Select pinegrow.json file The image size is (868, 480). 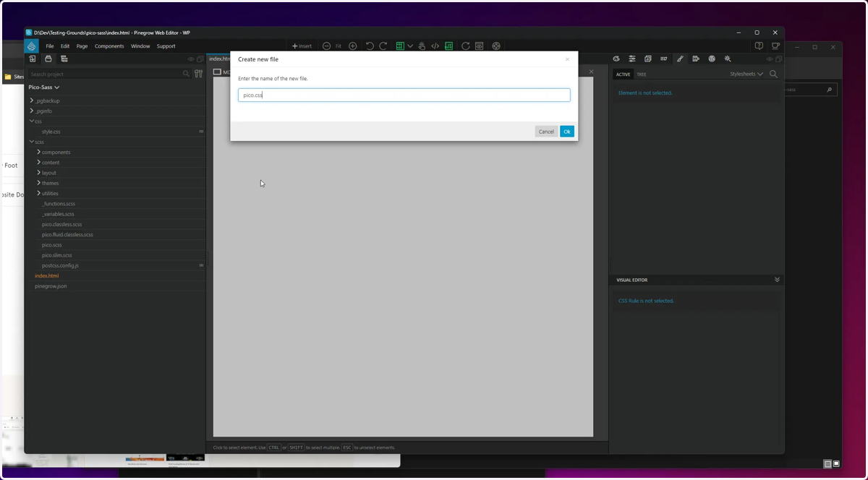[x=51, y=286]
